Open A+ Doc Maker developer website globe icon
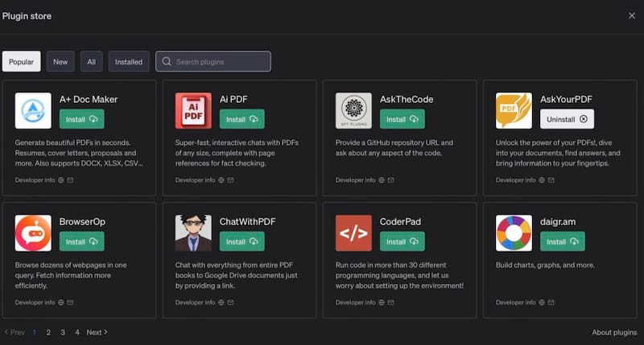Screen dimensions: 644x345 (x=61, y=180)
